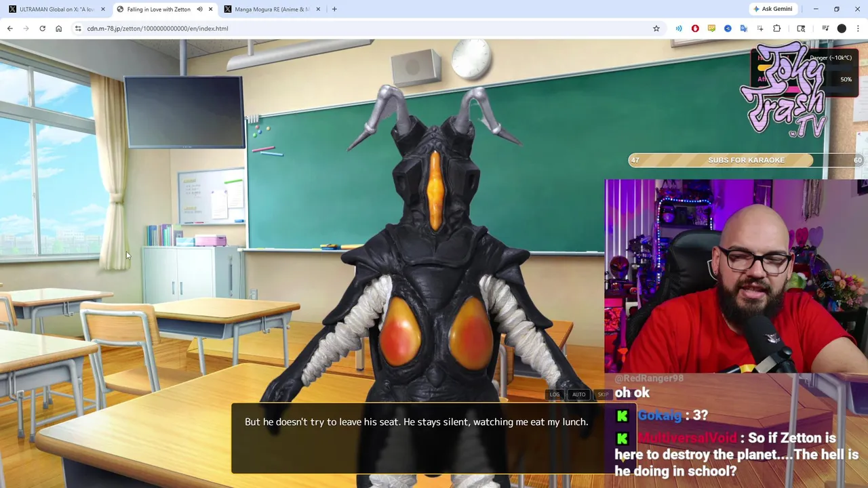Open the blue sound-wave extension
Image resolution: width=868 pixels, height=488 pixels.
[679, 28]
